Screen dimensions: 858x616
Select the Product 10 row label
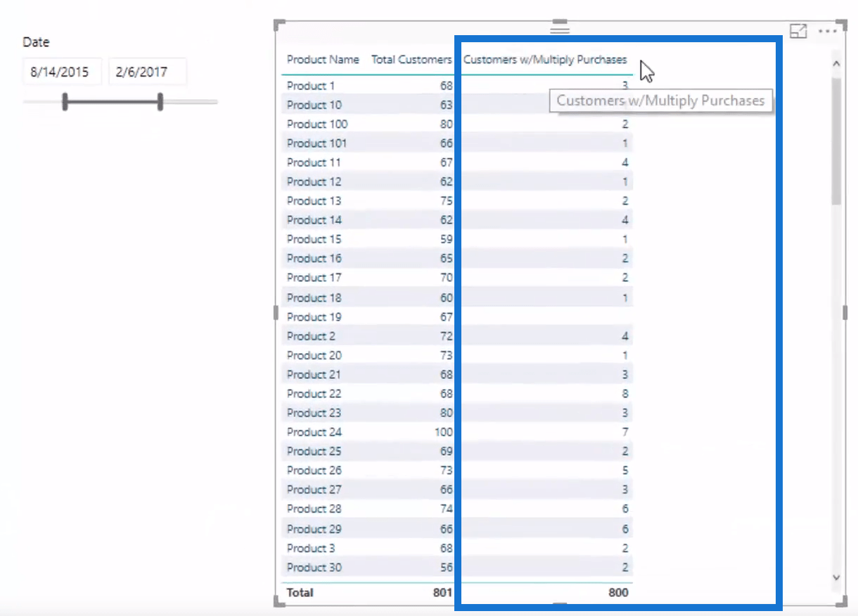tap(314, 105)
